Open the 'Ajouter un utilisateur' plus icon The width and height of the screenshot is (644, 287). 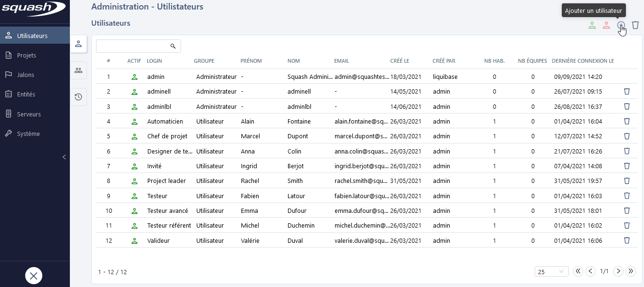[x=621, y=25]
